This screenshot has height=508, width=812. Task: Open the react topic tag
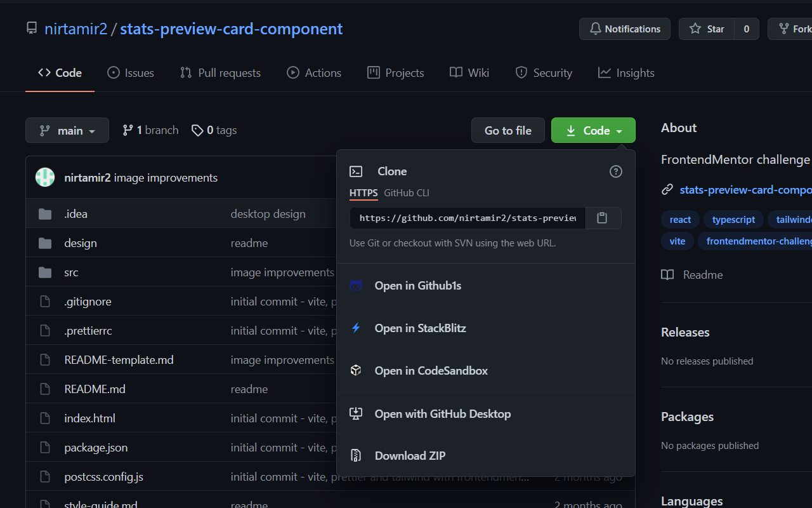coord(679,219)
